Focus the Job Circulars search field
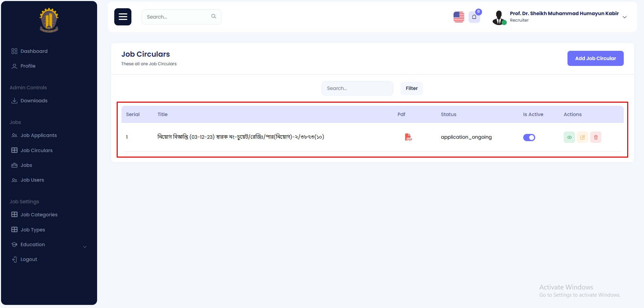Screen dimensions: 644x308 [357, 88]
